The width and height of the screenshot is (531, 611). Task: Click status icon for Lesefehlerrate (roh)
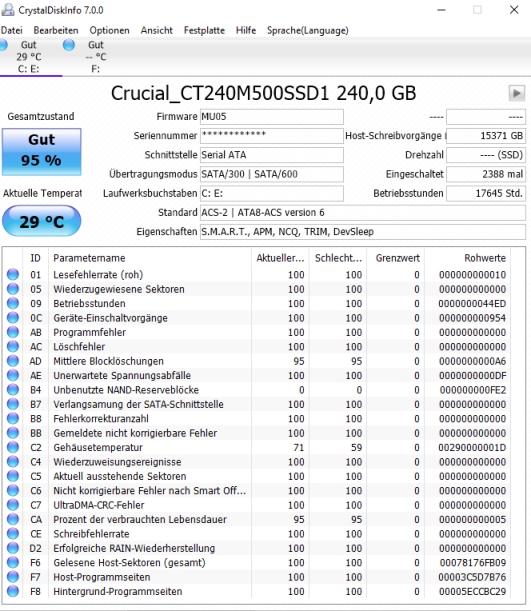click(x=13, y=274)
